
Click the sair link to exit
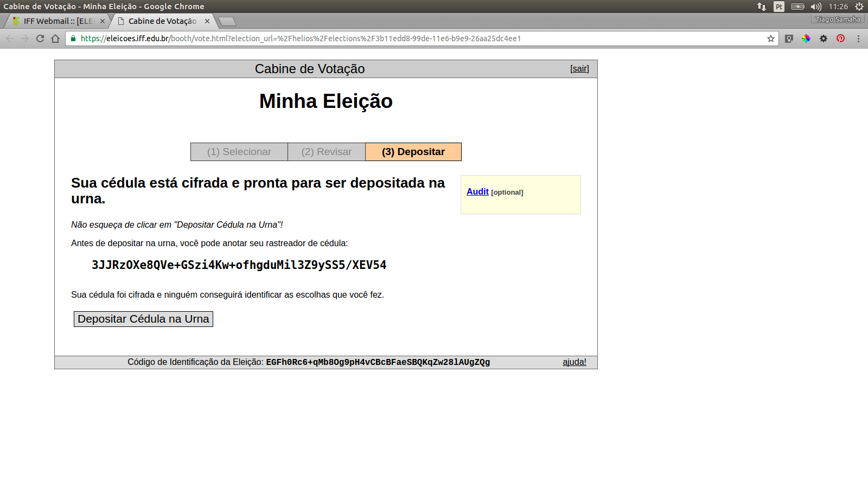point(579,69)
